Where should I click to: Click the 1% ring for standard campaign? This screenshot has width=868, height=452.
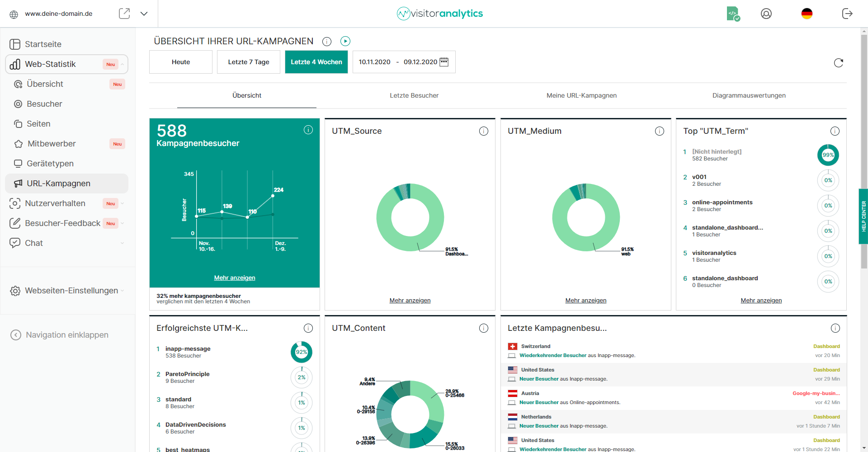click(x=302, y=403)
